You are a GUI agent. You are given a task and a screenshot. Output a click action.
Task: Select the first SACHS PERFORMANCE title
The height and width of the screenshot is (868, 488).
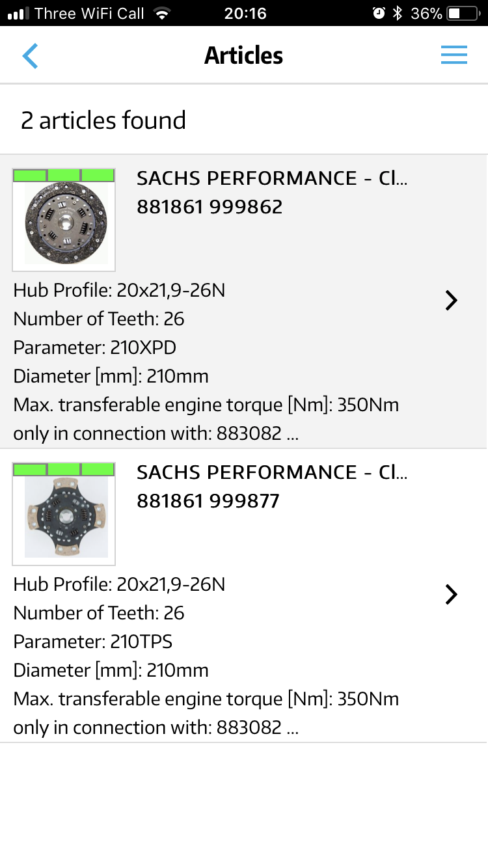[x=272, y=178]
